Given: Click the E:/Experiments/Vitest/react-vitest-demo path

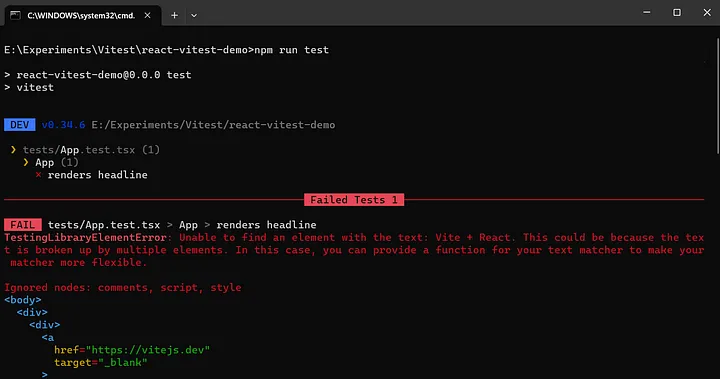Looking at the screenshot, I should (213, 125).
